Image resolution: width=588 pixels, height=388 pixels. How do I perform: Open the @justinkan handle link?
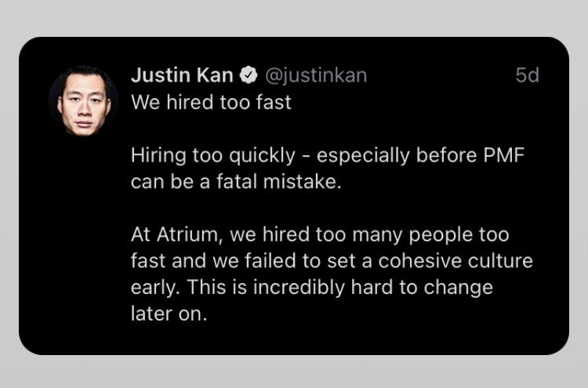(316, 76)
